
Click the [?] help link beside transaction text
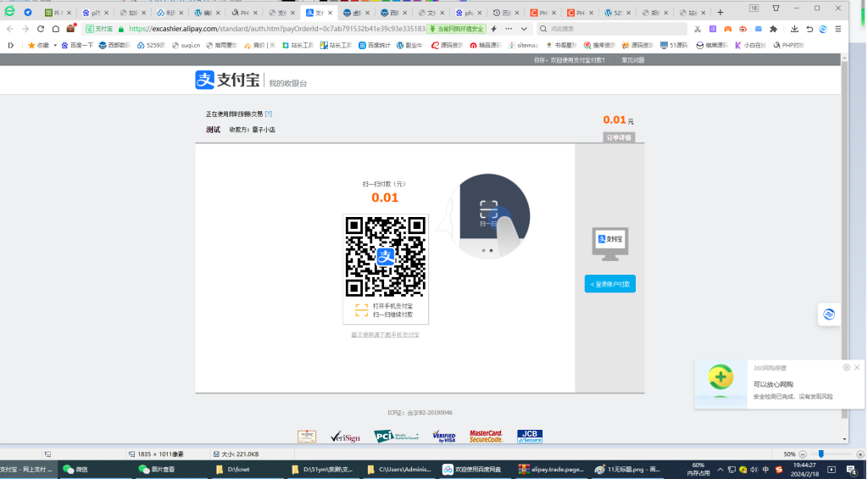tap(269, 114)
